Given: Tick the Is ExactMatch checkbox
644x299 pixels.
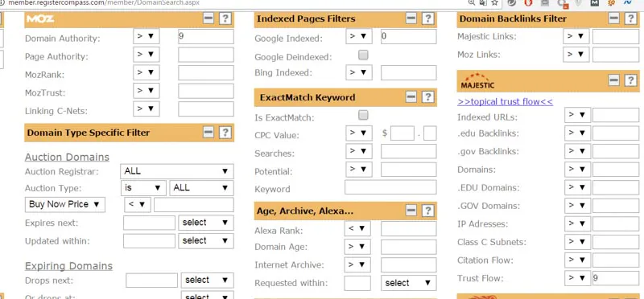Looking at the screenshot, I should (363, 115).
